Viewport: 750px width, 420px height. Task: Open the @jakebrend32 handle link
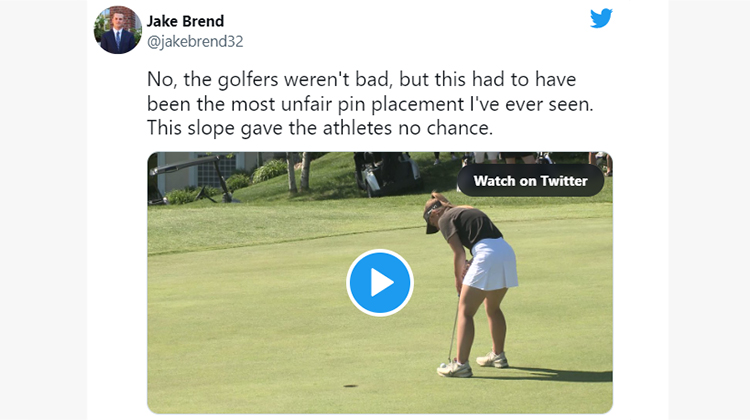tap(195, 42)
